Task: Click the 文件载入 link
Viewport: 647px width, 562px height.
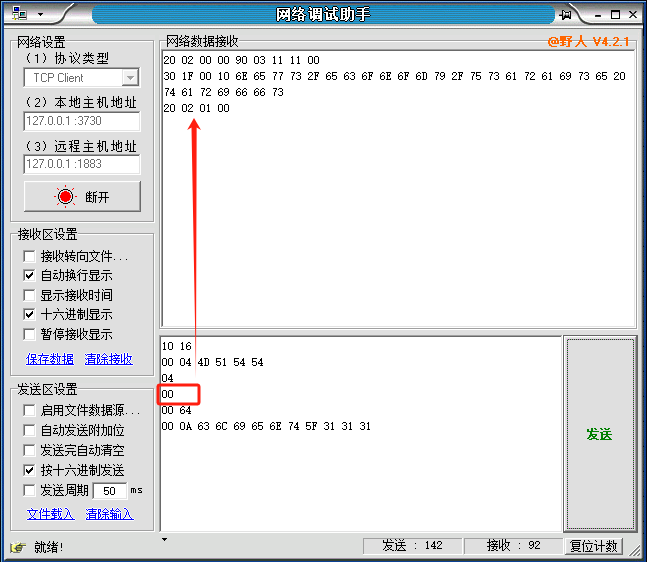Action: coord(50,514)
